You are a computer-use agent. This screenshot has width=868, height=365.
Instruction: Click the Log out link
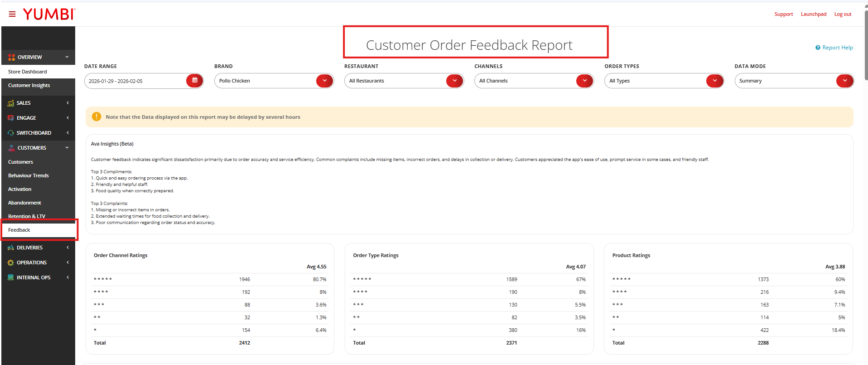pos(843,14)
